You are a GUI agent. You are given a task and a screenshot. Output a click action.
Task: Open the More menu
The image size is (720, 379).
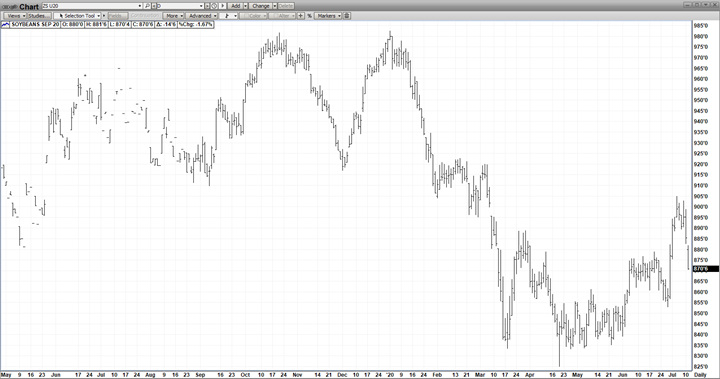173,16
